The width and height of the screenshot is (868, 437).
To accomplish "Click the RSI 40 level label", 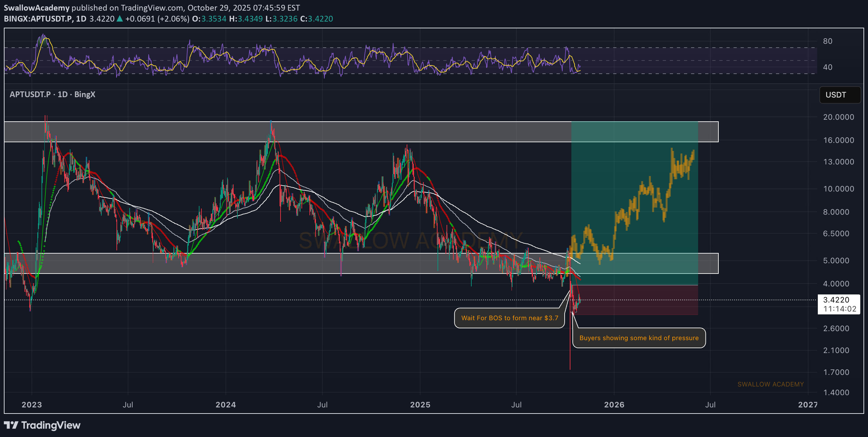I will pos(827,67).
